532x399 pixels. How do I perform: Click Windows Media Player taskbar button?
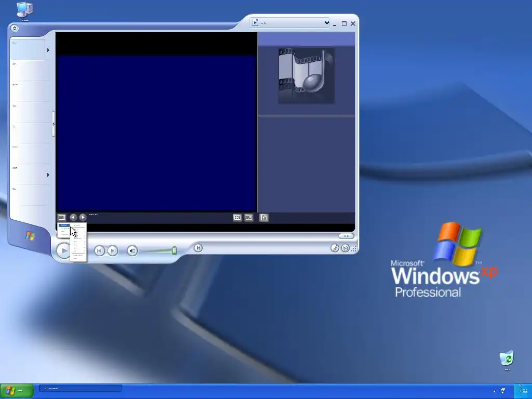click(x=81, y=389)
